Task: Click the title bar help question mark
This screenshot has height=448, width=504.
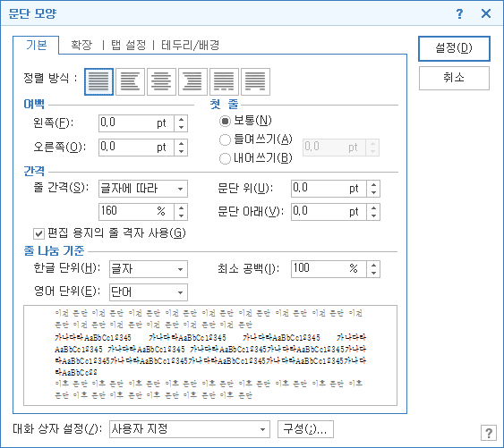Action: coord(459,13)
